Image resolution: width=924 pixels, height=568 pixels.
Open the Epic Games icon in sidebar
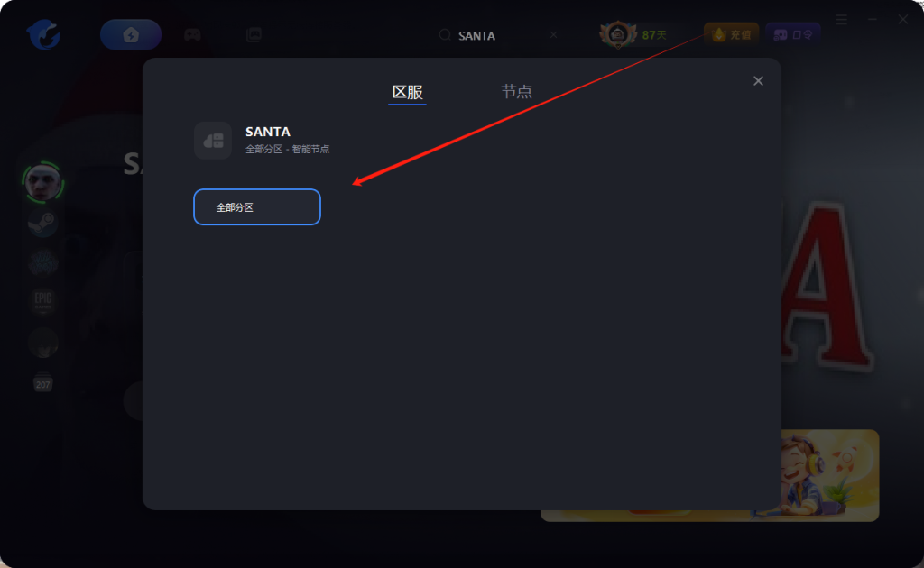tap(43, 301)
